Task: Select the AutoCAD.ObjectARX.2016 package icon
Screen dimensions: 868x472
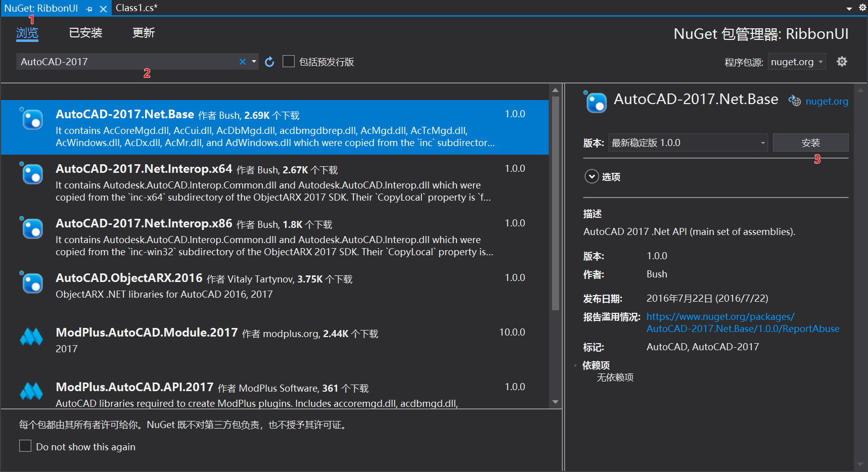Action: click(x=31, y=282)
